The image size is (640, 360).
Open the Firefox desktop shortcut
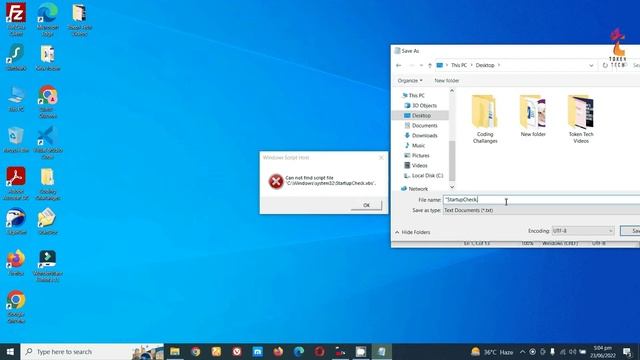[x=16, y=262]
